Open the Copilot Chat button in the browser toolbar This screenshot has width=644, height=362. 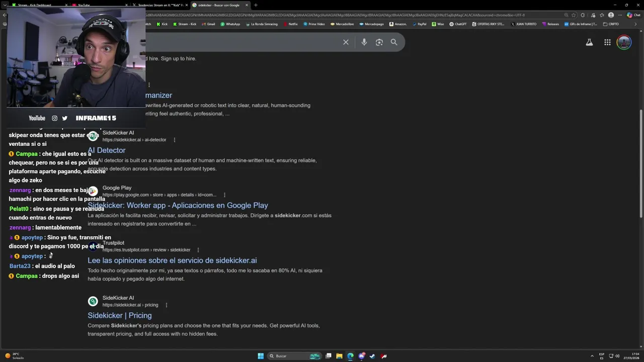(633, 15)
